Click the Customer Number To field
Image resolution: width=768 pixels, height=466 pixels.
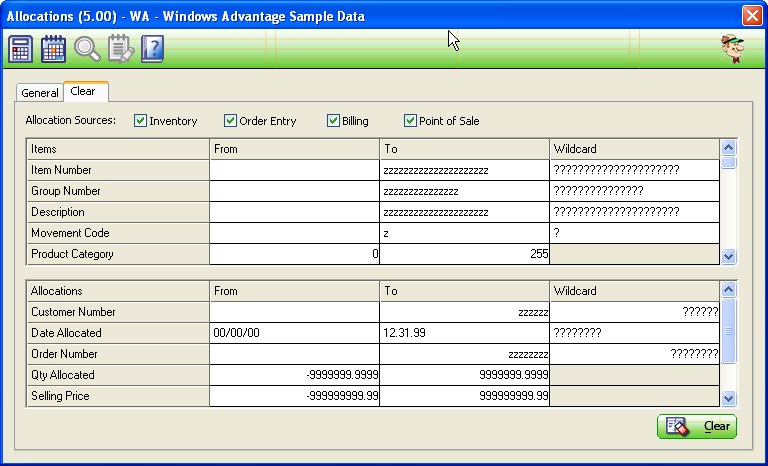[464, 312]
